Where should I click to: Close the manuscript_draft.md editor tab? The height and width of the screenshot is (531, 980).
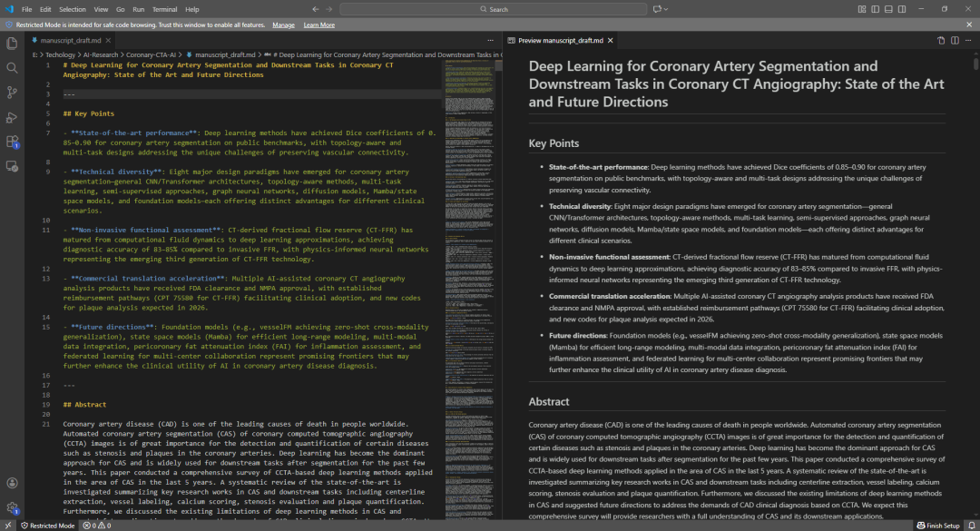pyautogui.click(x=108, y=40)
